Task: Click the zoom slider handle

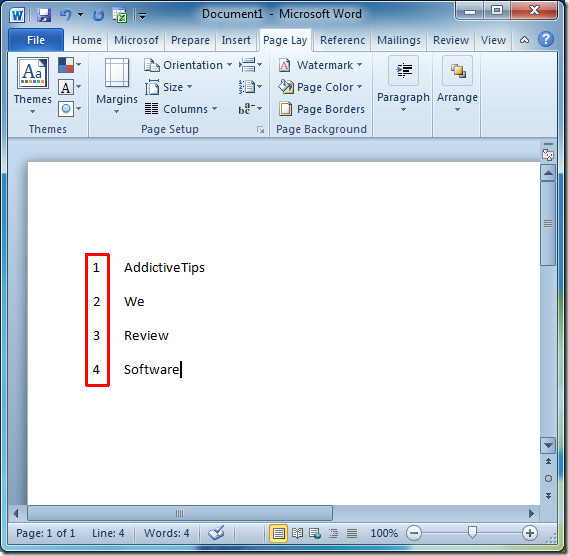Action: click(x=472, y=532)
